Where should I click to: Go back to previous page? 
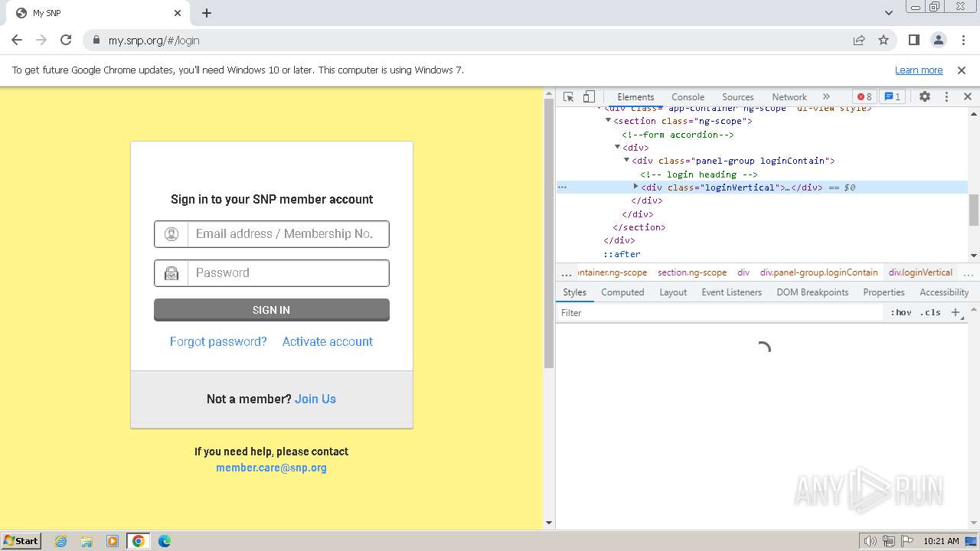pos(17,41)
